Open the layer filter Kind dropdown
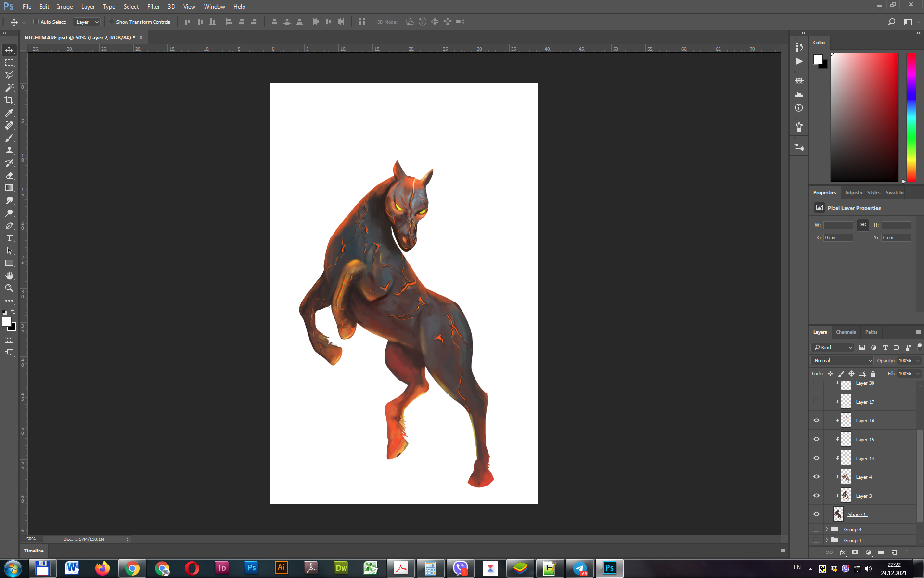This screenshot has width=924, height=578. pyautogui.click(x=833, y=347)
